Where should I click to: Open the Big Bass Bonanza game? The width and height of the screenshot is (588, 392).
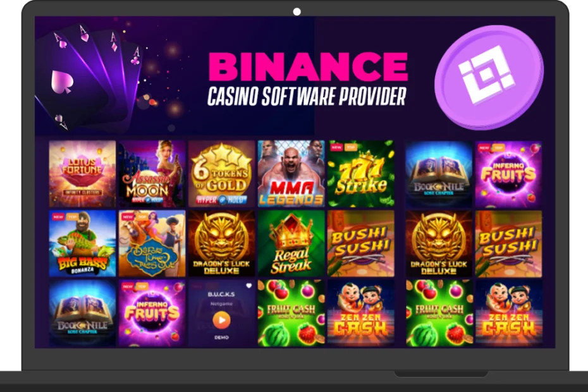tap(82, 243)
